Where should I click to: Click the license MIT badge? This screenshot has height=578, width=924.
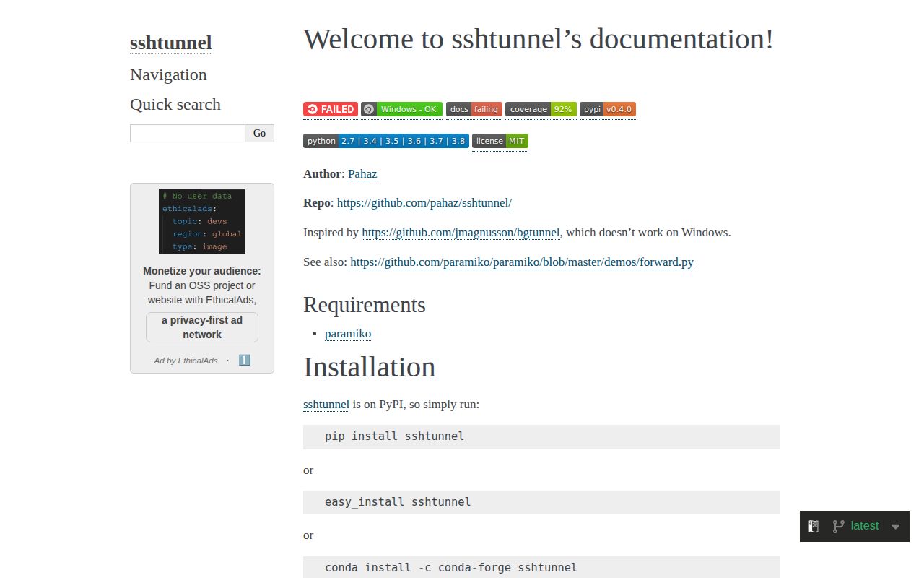[x=500, y=141]
